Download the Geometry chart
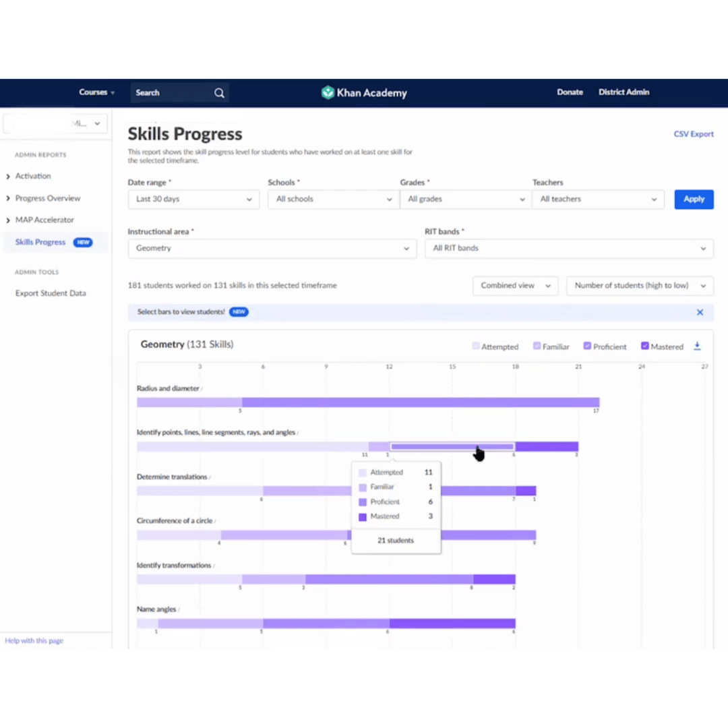 click(697, 346)
